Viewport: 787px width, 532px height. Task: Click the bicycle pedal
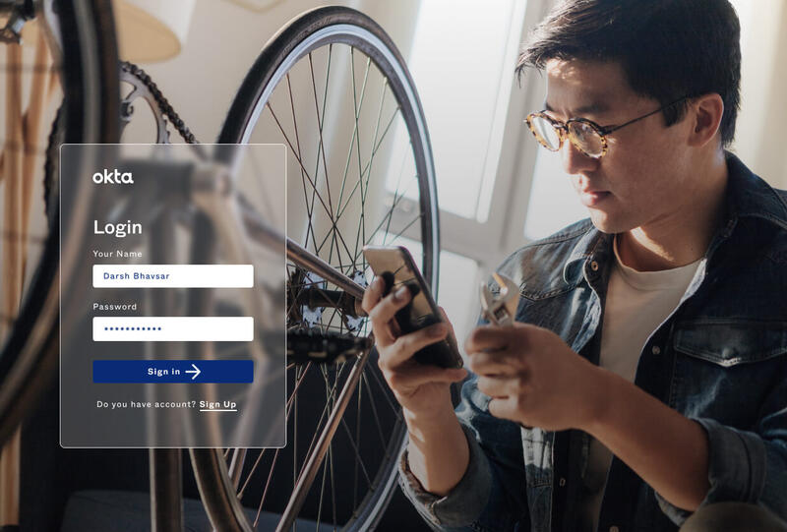[329, 345]
